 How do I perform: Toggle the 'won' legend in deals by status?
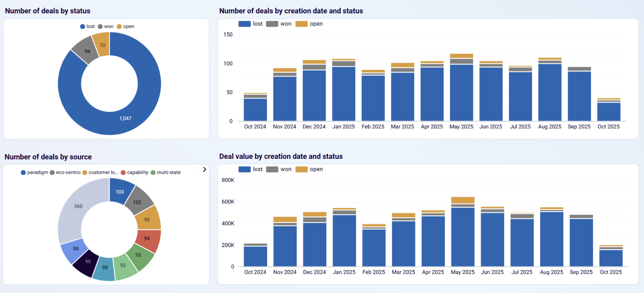click(x=106, y=26)
